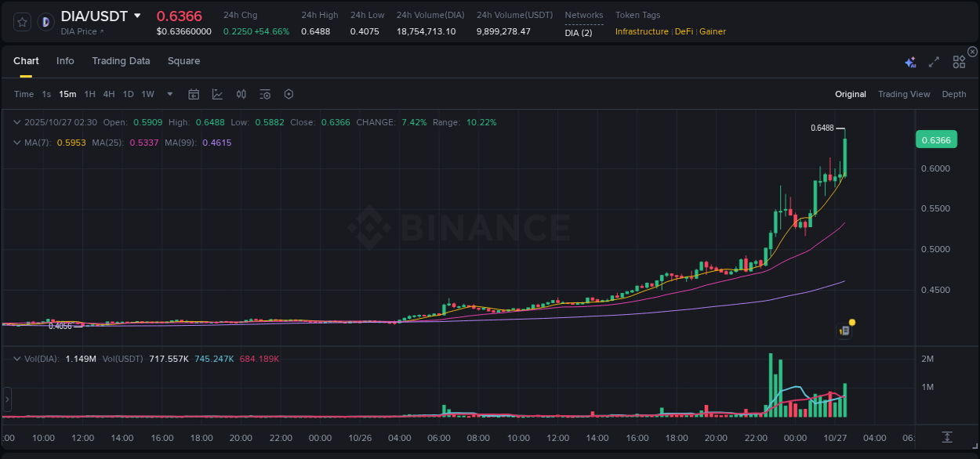Click the candlestick parameters icon

pos(241,94)
